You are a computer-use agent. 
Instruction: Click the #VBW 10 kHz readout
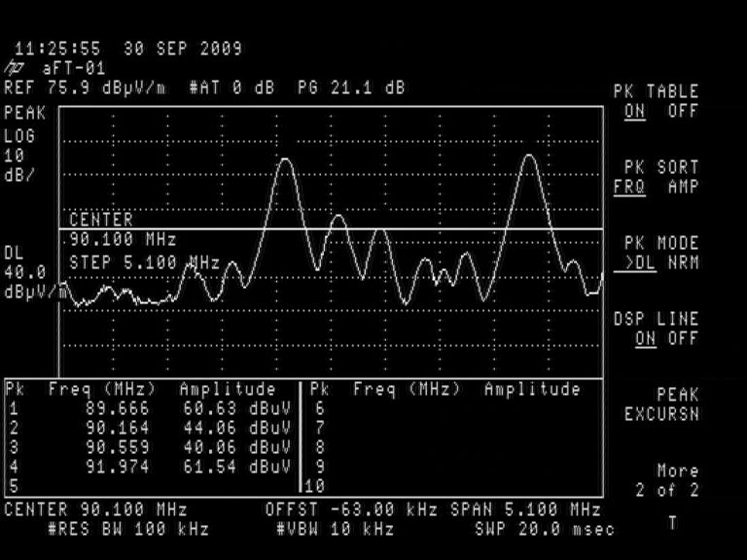point(335,529)
